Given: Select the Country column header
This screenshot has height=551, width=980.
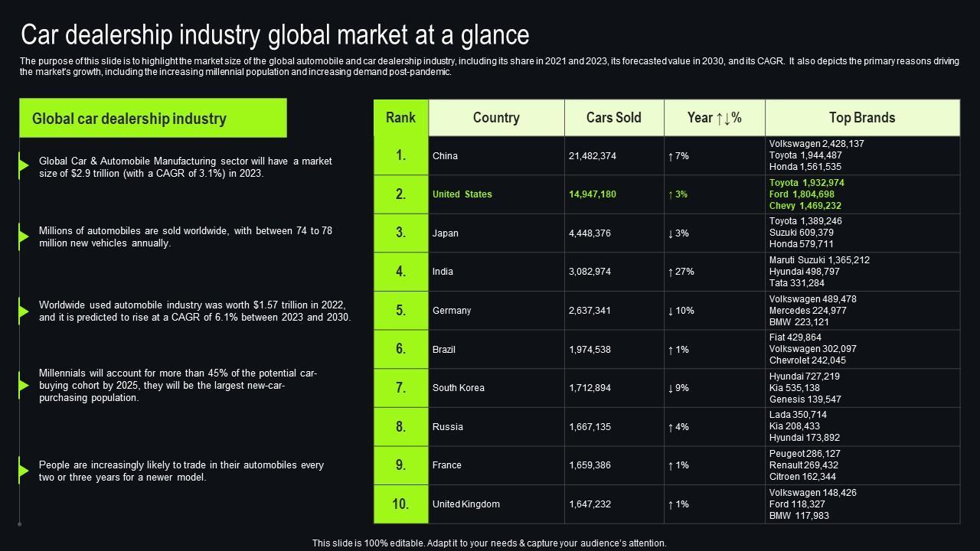Looking at the screenshot, I should (x=496, y=118).
